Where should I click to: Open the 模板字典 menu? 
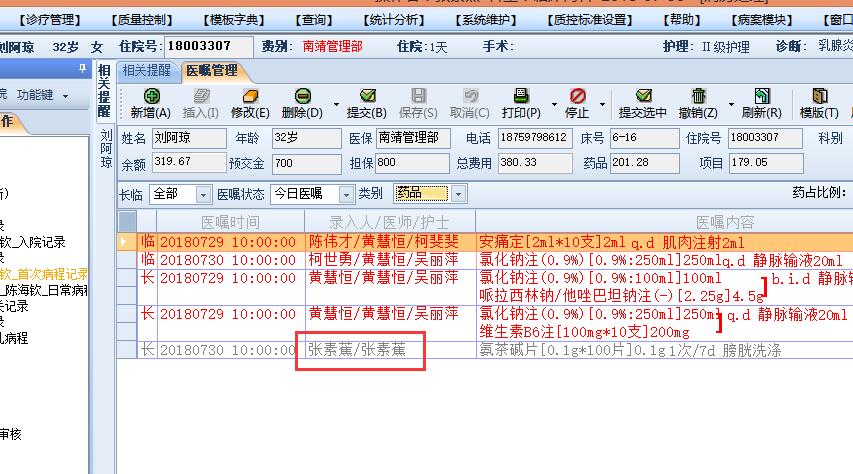[x=233, y=20]
